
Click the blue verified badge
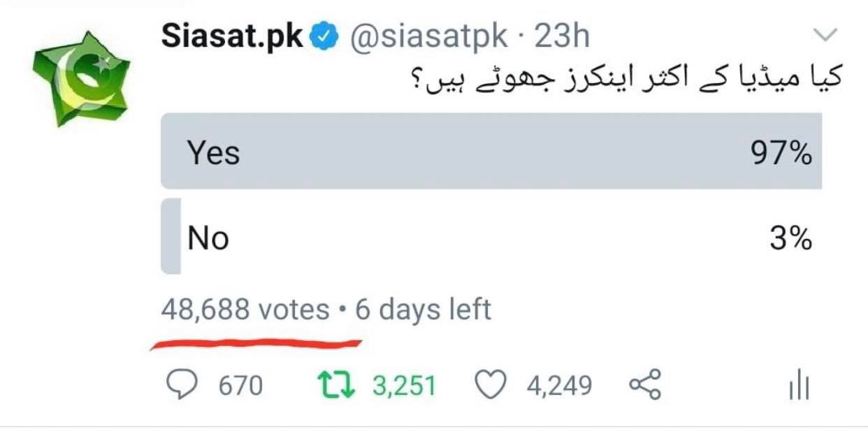(x=324, y=36)
